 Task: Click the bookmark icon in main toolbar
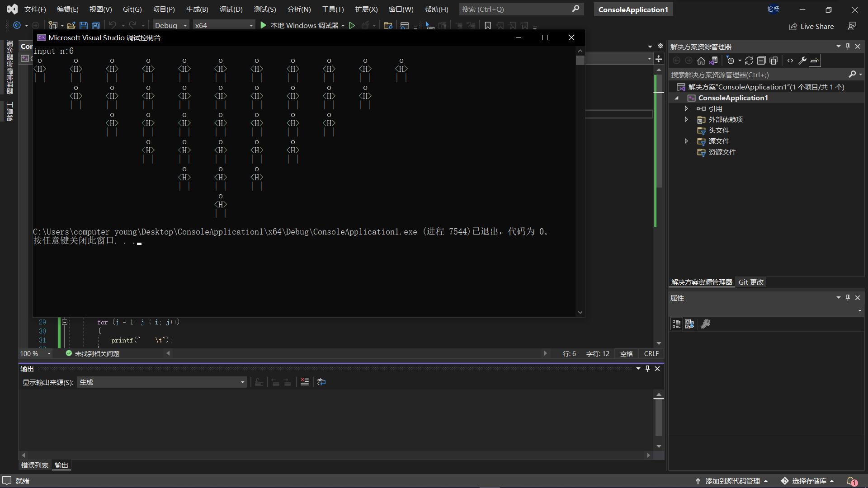tap(488, 26)
